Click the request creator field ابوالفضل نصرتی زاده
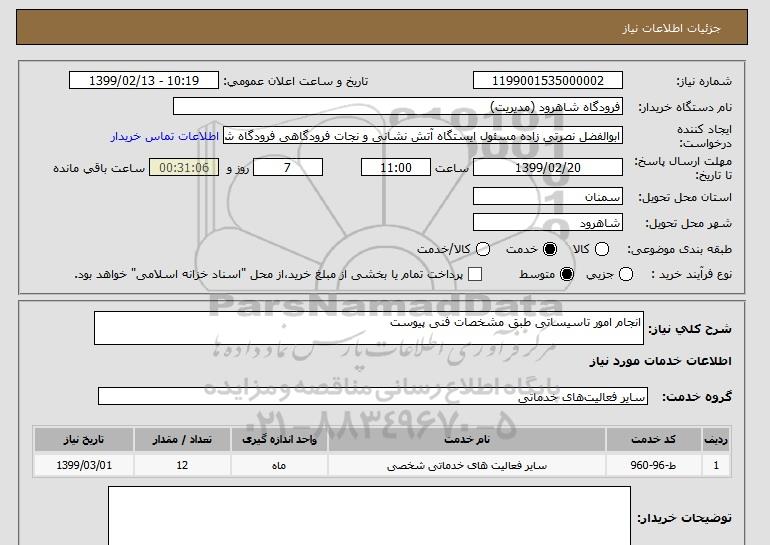 click(x=423, y=136)
